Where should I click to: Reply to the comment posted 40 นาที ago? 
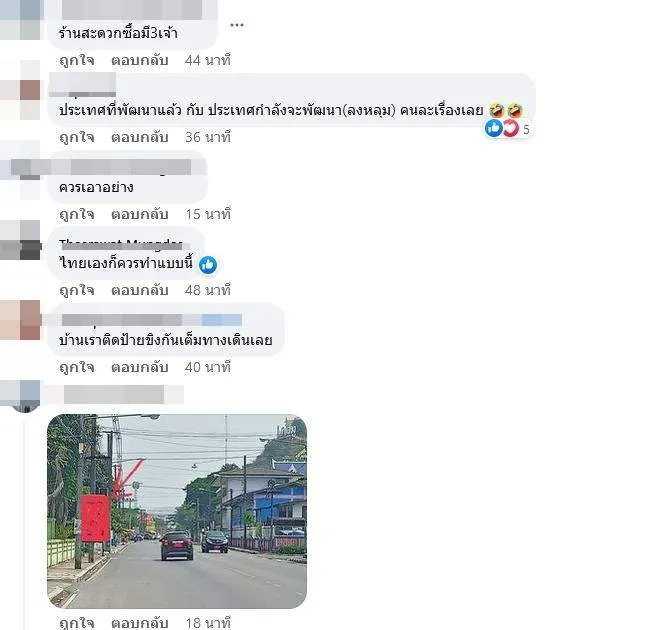[x=140, y=367]
